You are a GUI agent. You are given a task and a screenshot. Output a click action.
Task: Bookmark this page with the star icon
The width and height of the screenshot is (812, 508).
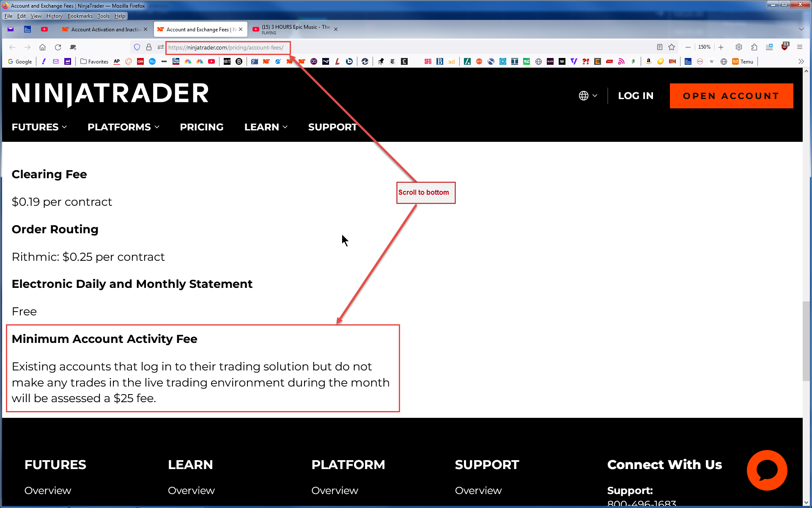672,47
